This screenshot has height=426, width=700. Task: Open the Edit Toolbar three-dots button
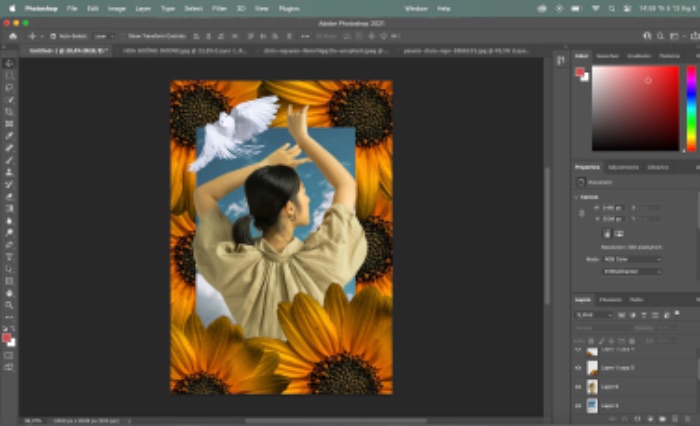tap(9, 317)
